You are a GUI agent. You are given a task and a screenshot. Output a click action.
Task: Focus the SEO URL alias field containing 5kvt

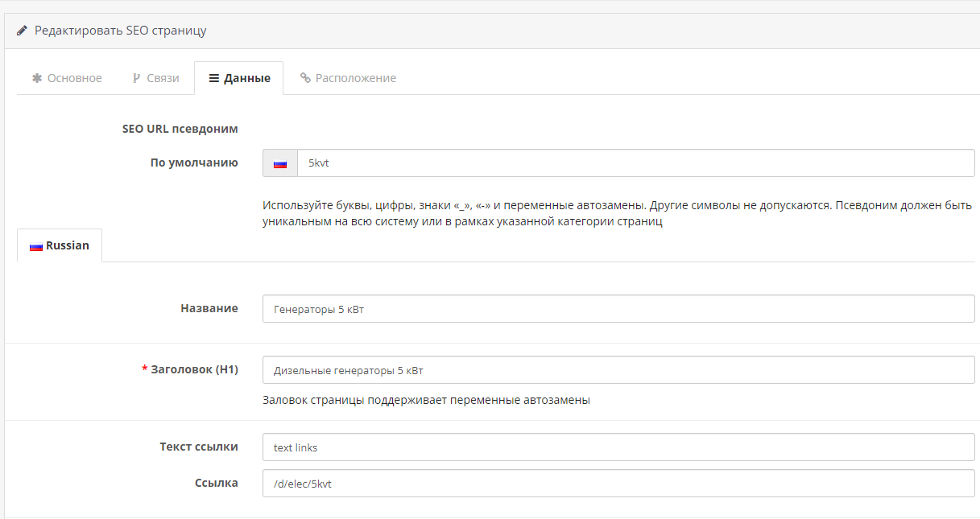click(x=635, y=163)
